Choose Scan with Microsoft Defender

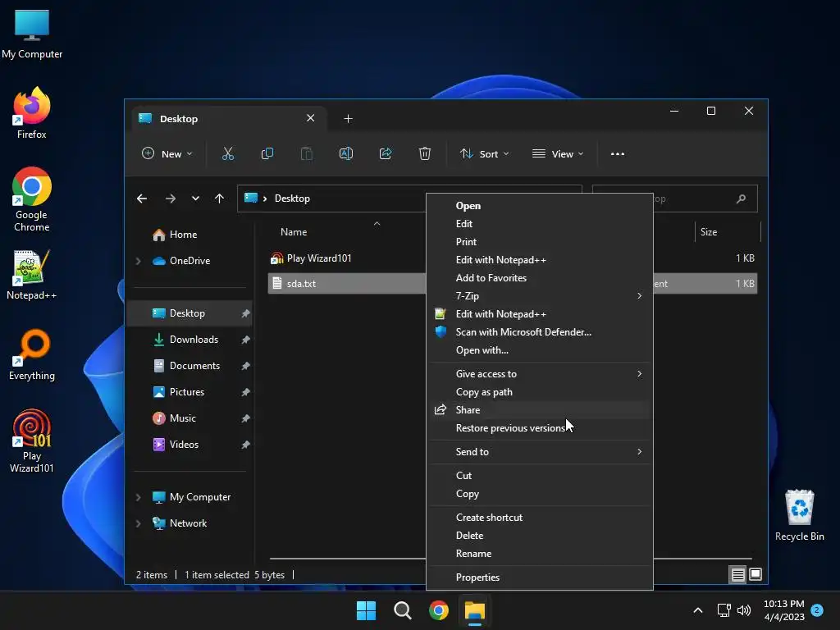540,332
